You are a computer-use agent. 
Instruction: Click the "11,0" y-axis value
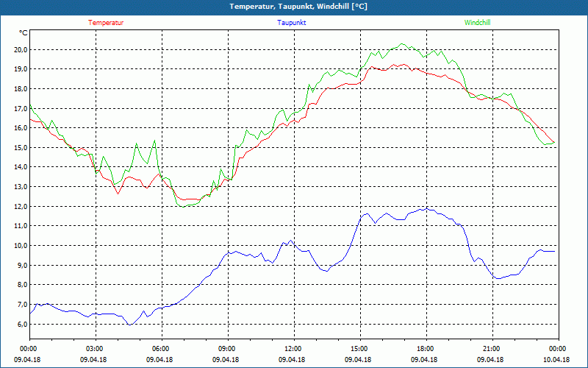(x=21, y=226)
